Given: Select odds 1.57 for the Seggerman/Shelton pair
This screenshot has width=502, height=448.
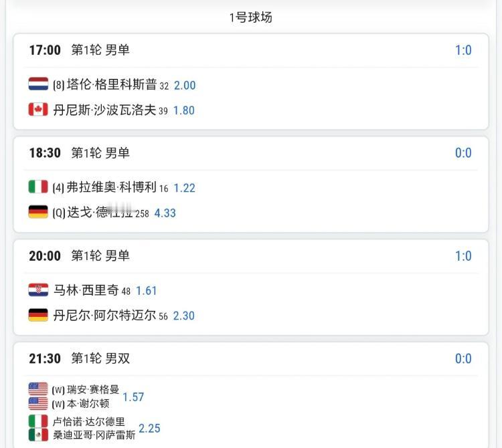Looking at the screenshot, I should [x=133, y=397].
